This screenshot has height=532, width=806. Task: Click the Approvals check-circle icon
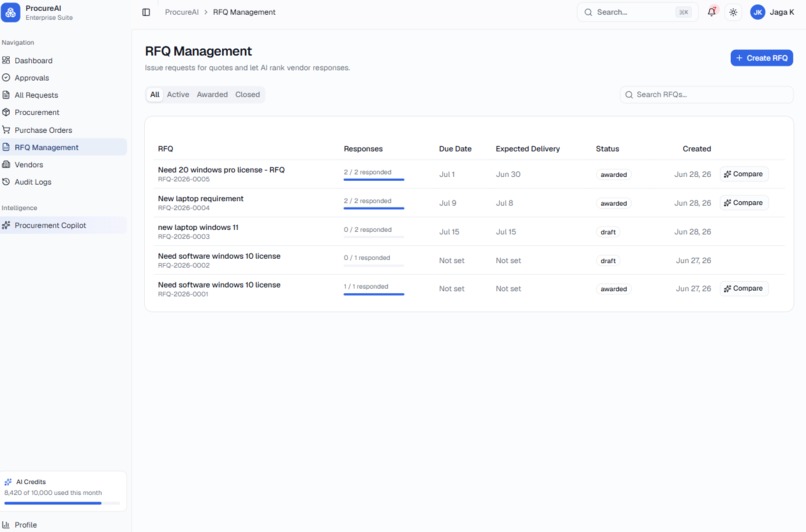(6, 78)
